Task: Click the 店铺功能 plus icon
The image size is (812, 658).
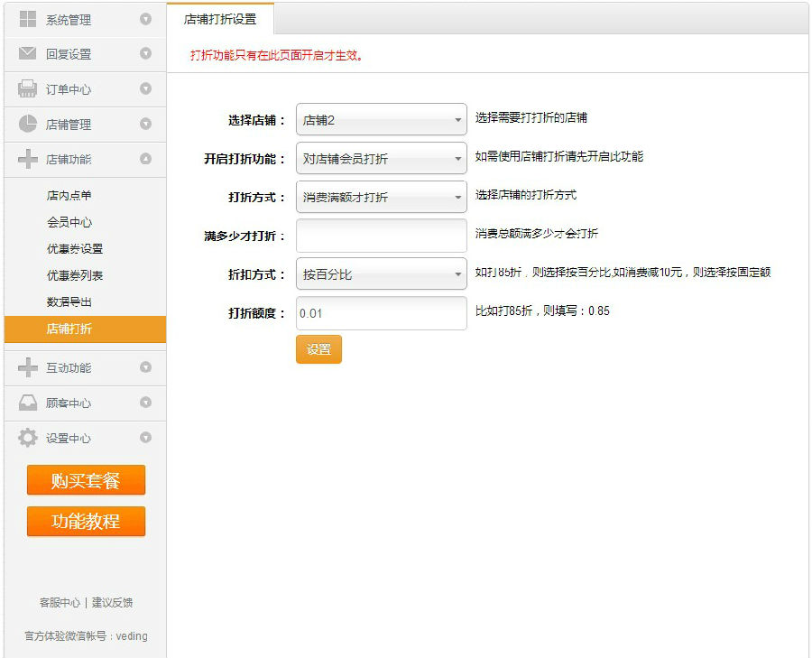Action: (27, 159)
